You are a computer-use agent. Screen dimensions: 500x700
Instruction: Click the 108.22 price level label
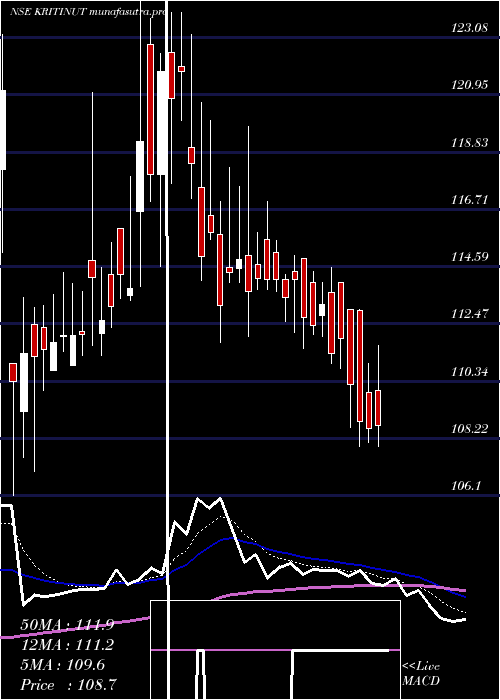(469, 429)
